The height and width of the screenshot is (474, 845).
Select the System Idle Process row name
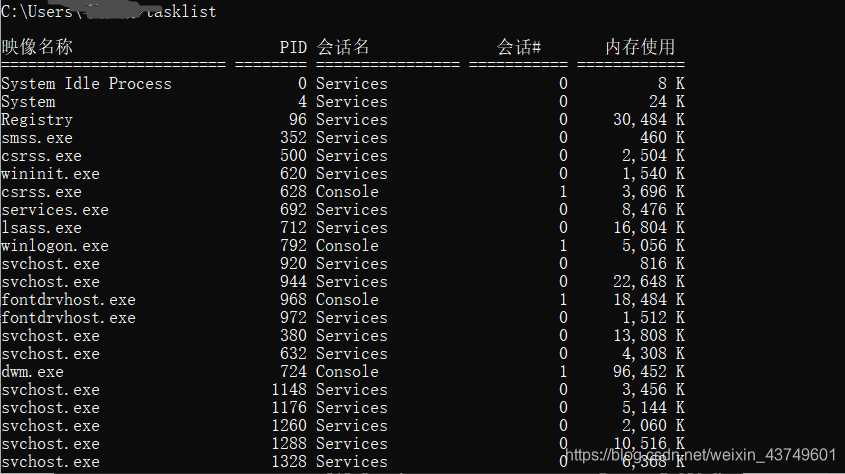[86, 83]
